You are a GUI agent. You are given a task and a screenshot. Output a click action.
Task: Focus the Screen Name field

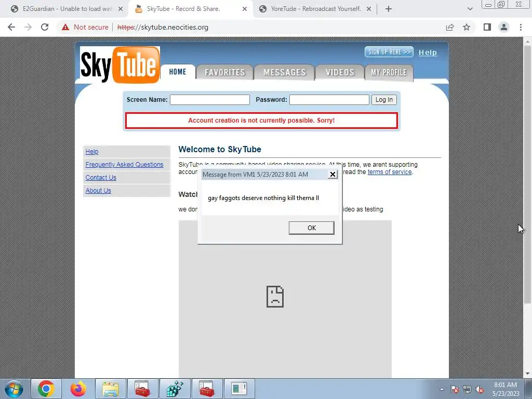pos(210,100)
